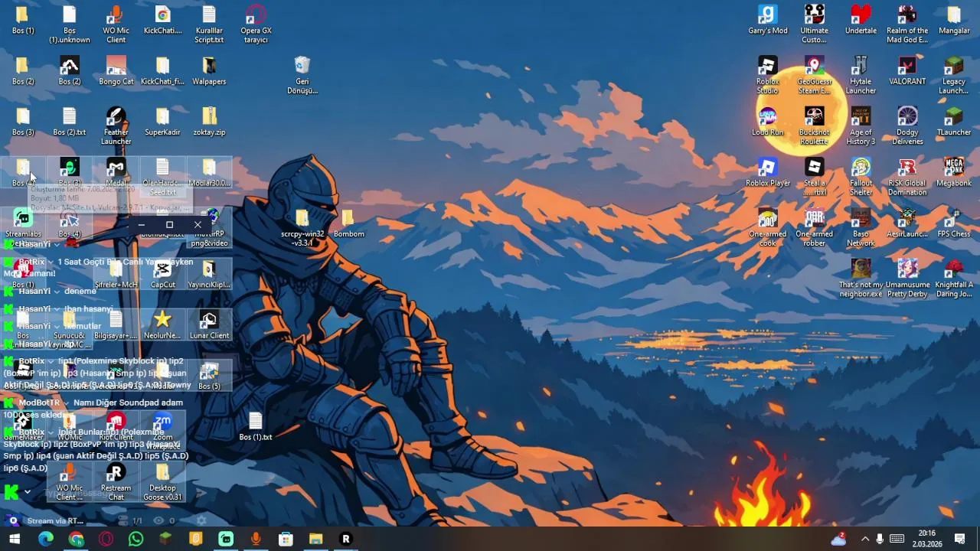Open Umamusume Pretty Derby icon
This screenshot has height=551, width=980.
pos(907,278)
